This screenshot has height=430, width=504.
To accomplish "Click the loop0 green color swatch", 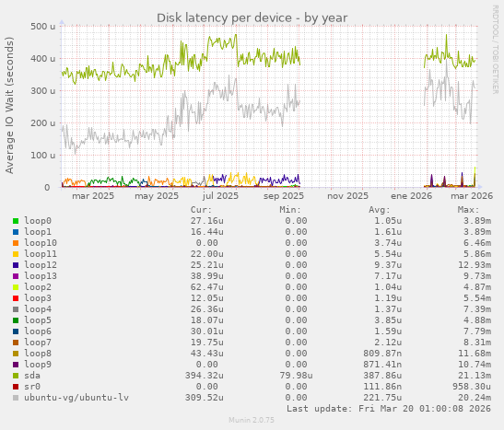I will point(16,221).
